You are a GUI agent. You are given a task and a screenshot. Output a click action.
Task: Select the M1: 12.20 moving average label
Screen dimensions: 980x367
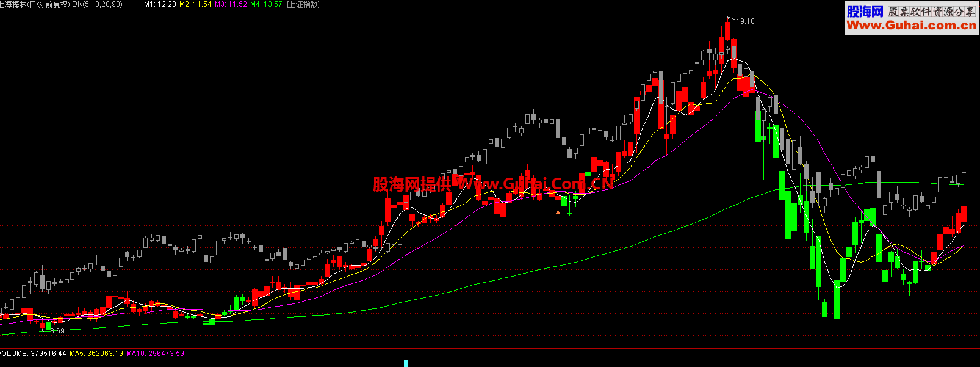coord(160,4)
